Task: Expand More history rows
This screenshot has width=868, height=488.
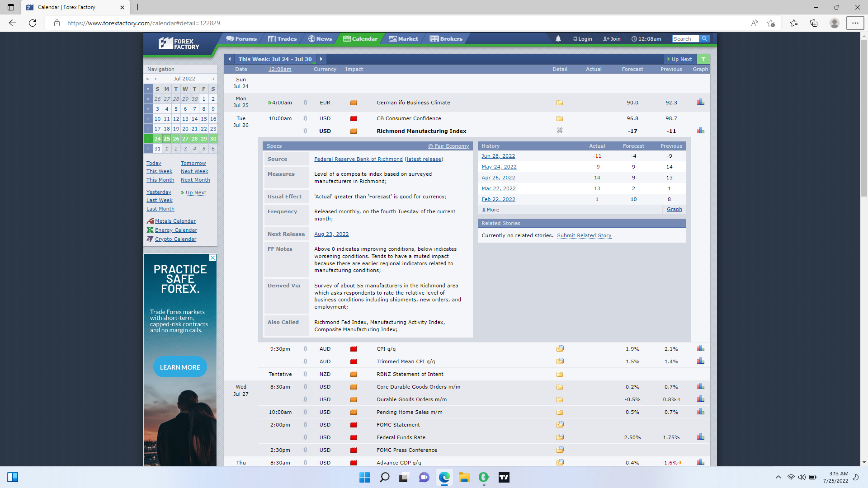Action: coord(491,210)
